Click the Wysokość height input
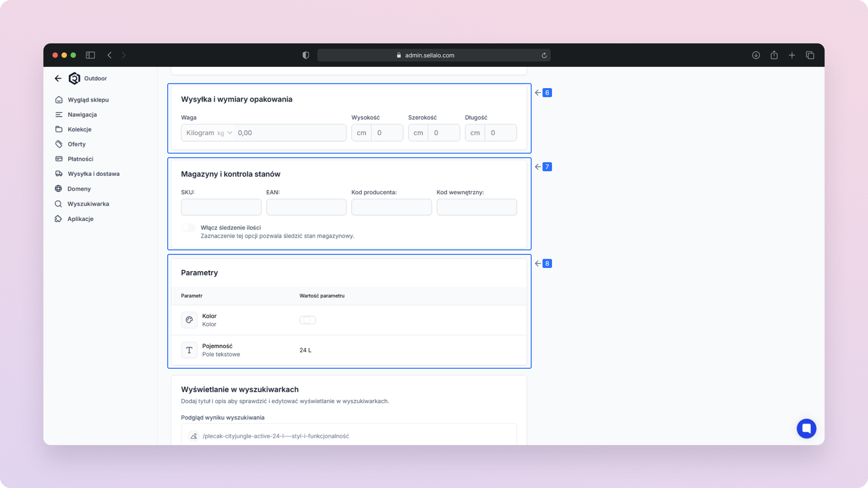The height and width of the screenshot is (488, 868). [387, 133]
